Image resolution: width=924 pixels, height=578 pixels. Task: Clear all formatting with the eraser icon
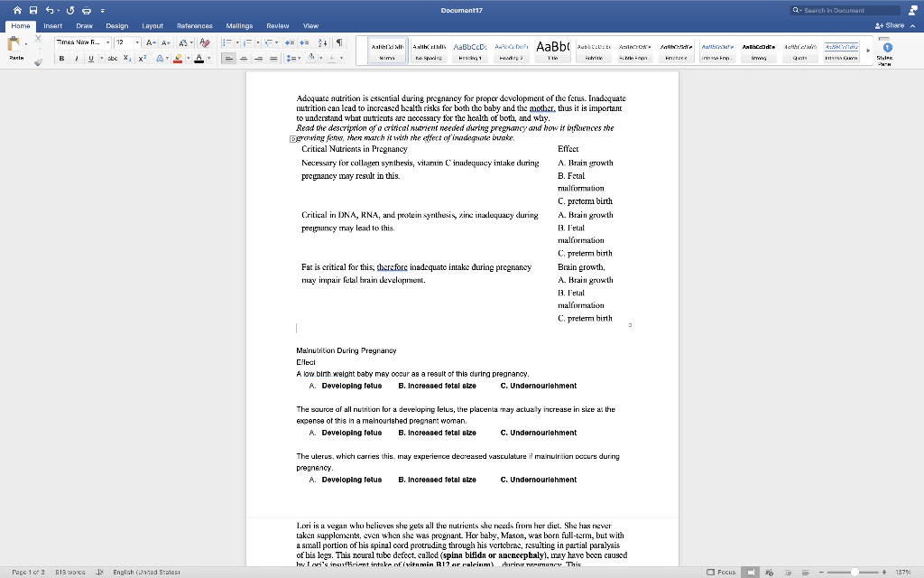click(205, 42)
